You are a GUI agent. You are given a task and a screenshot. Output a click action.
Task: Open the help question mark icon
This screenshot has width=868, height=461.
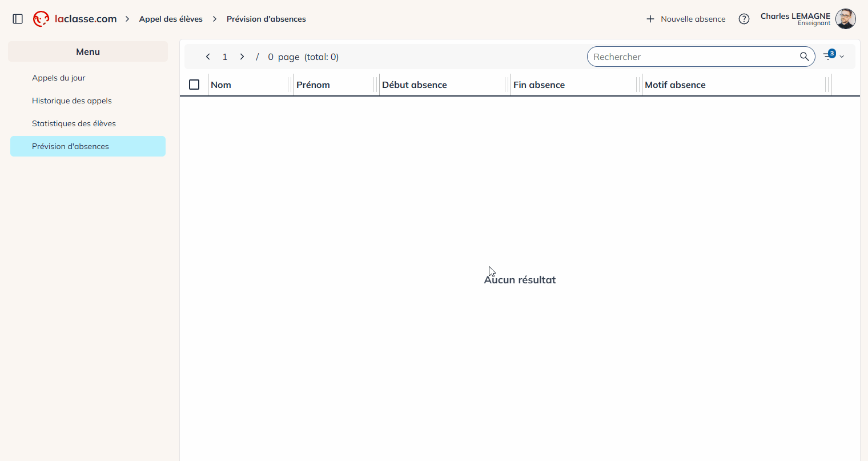[x=744, y=19]
